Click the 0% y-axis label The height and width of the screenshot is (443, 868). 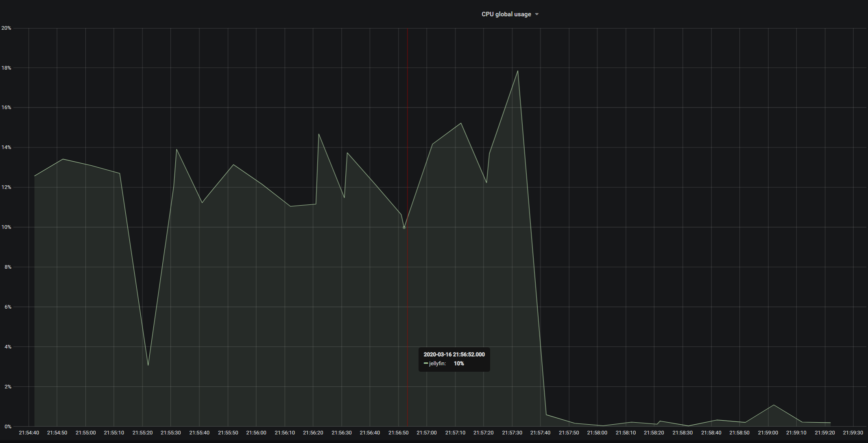[x=8, y=426]
